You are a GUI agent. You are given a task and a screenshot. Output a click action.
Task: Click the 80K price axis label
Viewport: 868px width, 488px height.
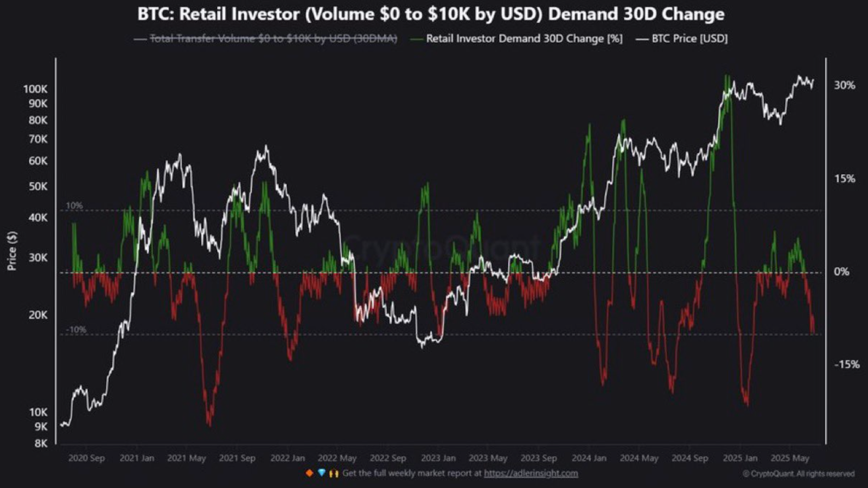[x=38, y=120]
